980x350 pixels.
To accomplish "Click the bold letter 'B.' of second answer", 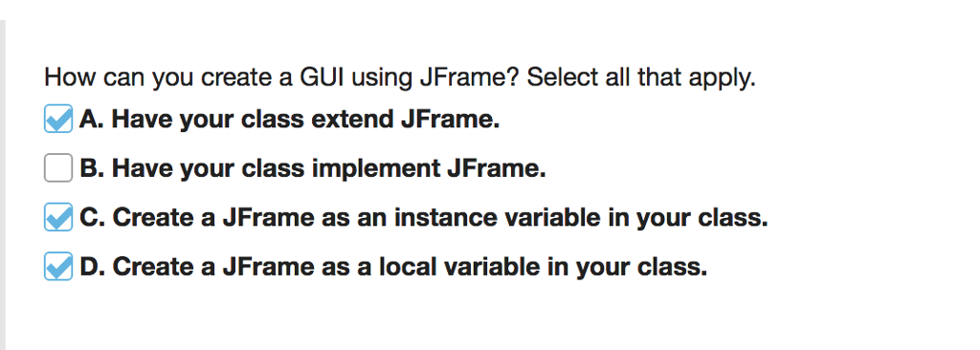I will (92, 168).
